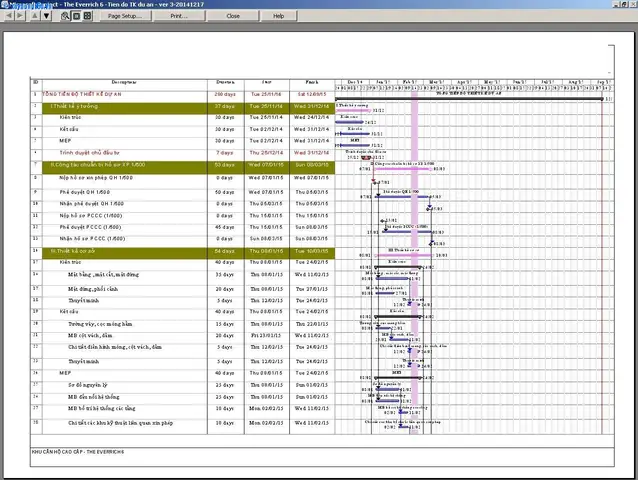Click the 'Tue 10/03/15' finish date
This screenshot has width=638, height=480.
(312, 251)
